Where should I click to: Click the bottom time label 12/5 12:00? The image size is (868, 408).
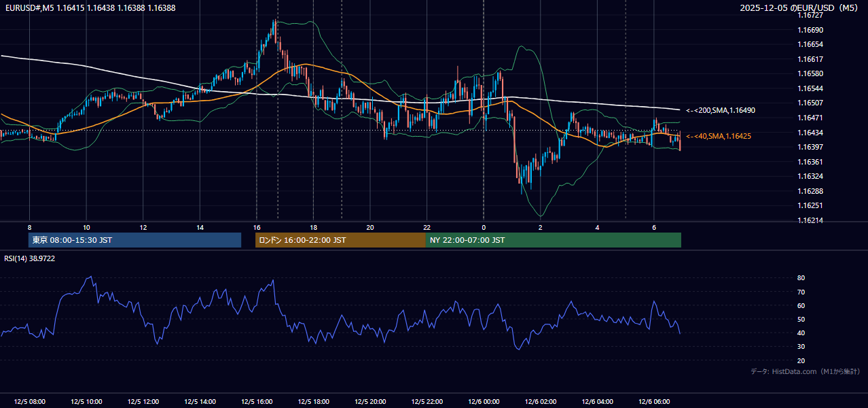coord(143,402)
